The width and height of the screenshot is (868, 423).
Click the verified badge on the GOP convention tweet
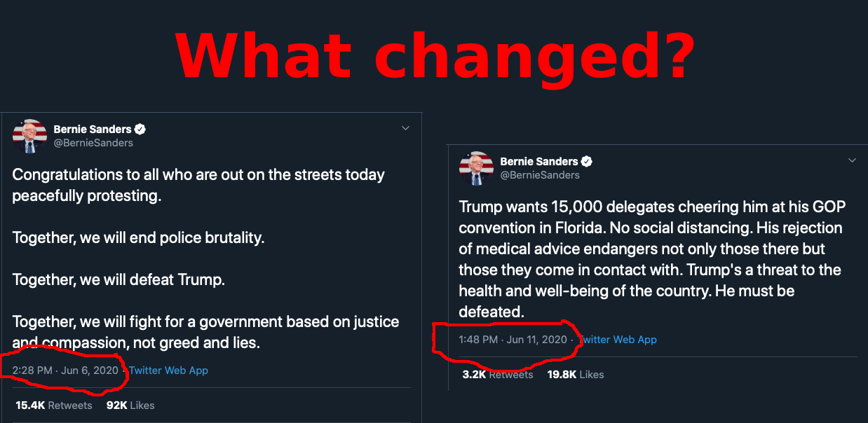tap(587, 161)
